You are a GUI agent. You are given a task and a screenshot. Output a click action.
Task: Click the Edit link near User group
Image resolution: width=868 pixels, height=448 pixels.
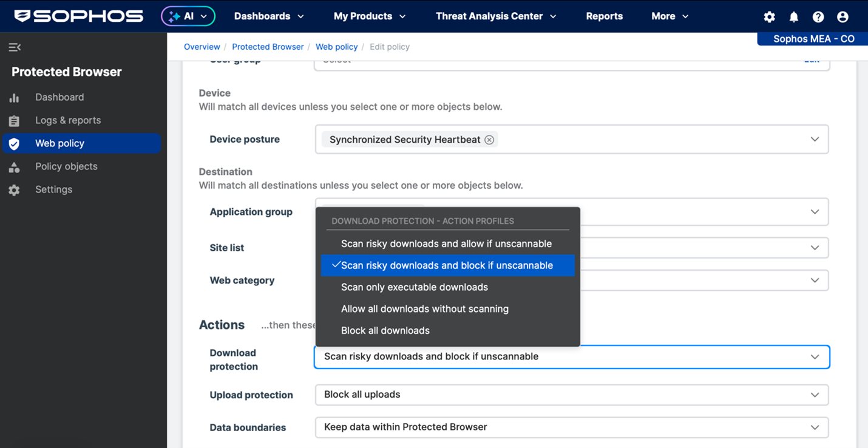pyautogui.click(x=812, y=59)
